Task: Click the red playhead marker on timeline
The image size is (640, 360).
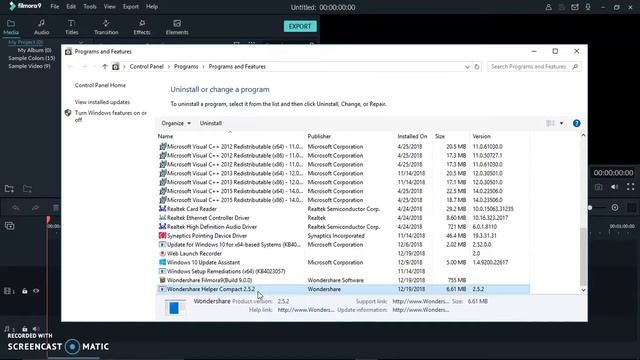Action: 48,220
